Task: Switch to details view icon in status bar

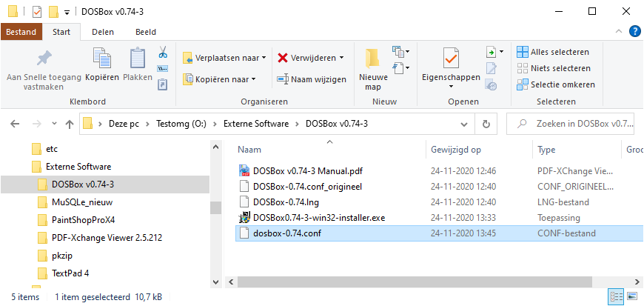Action: (x=615, y=296)
